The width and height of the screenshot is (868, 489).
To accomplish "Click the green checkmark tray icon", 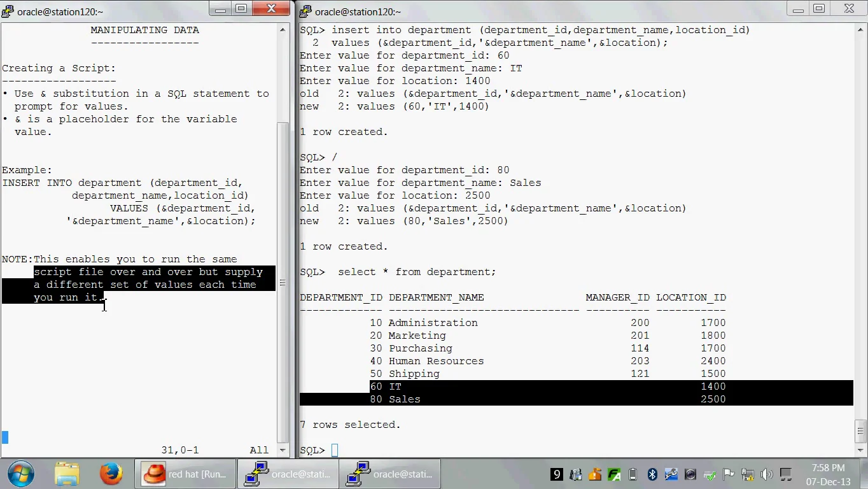I will (x=710, y=474).
